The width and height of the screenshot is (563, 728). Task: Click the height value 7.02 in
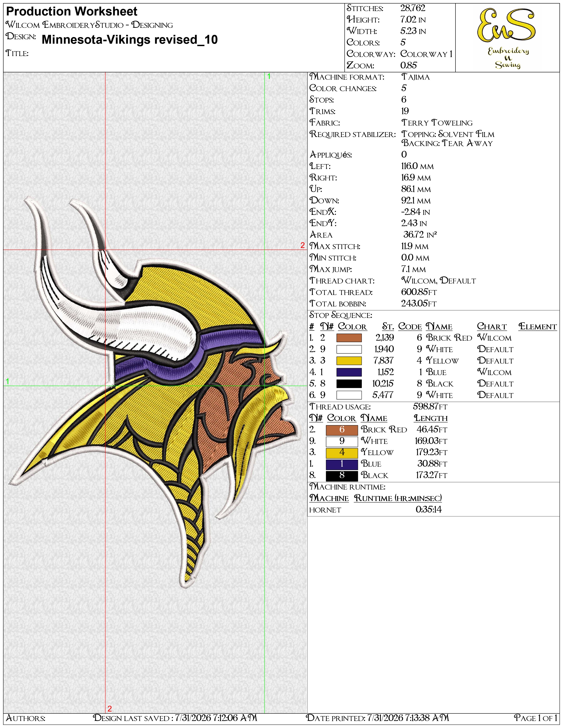click(x=413, y=20)
